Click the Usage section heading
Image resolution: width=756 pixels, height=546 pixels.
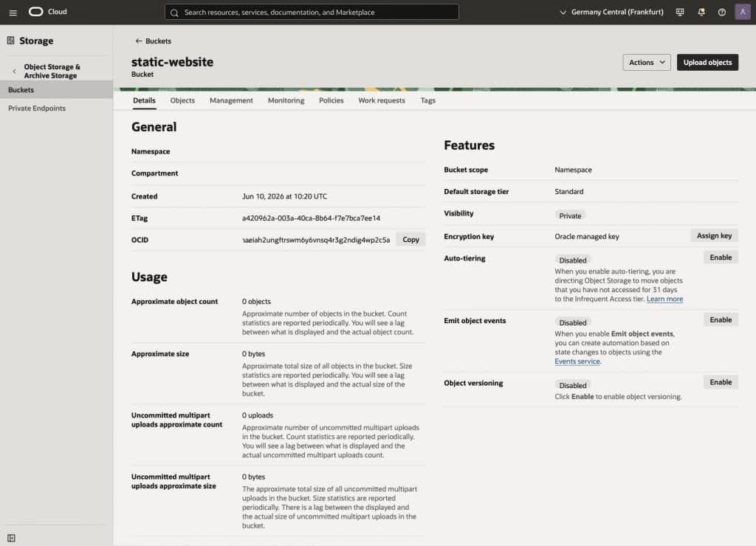(149, 277)
